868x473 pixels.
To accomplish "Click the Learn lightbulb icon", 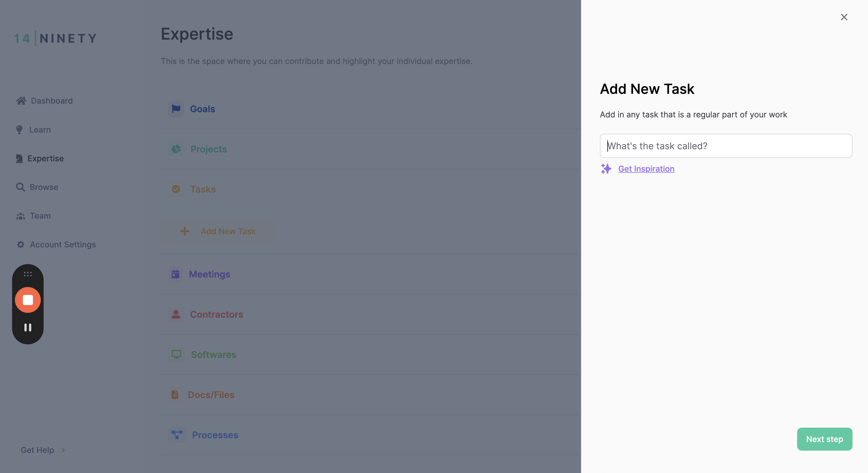I will tap(19, 130).
